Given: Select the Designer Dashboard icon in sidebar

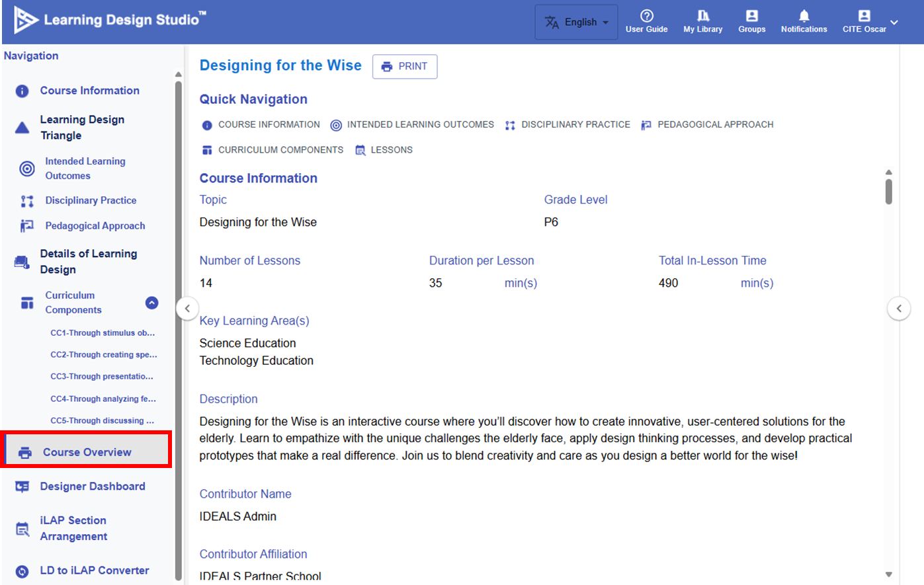Looking at the screenshot, I should coord(22,487).
